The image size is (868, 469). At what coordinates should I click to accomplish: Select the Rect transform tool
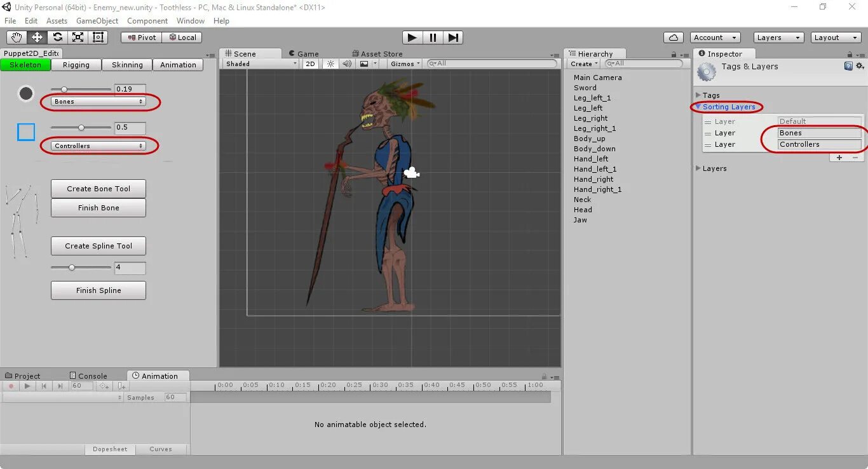[98, 37]
